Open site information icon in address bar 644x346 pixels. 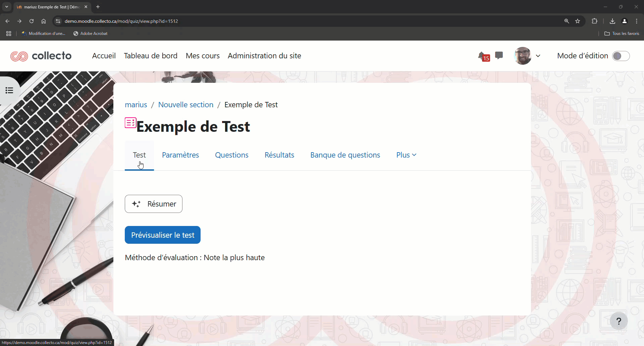coord(58,21)
